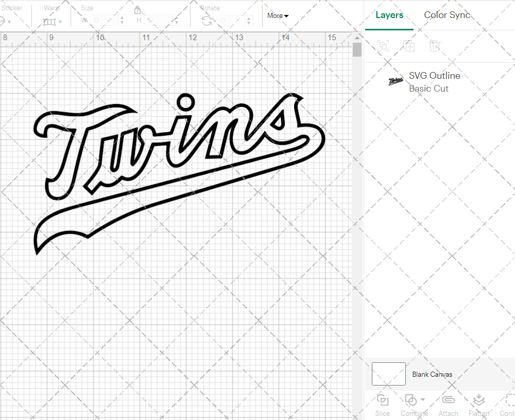Viewport: 515px width, 420px height.
Task: Click the Slice tool
Action: click(x=383, y=405)
